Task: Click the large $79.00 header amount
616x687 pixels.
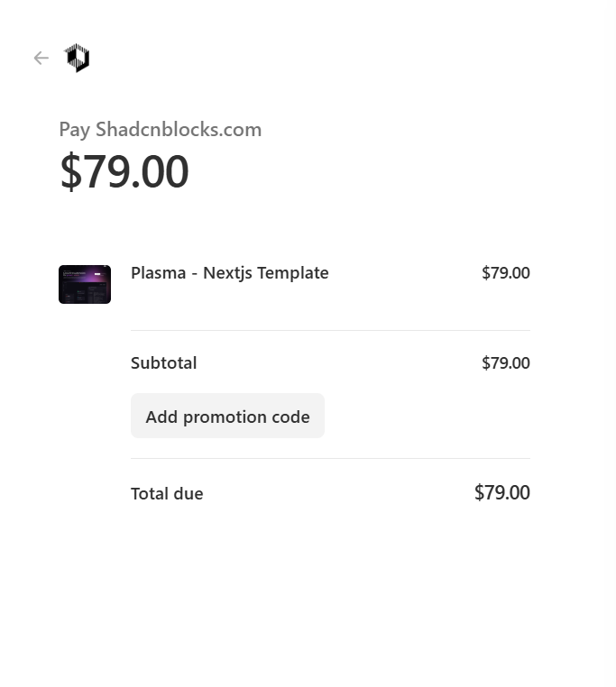Action: [124, 171]
